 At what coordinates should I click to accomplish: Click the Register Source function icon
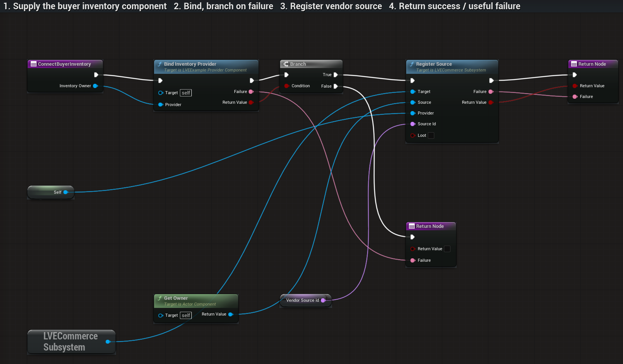click(412, 64)
